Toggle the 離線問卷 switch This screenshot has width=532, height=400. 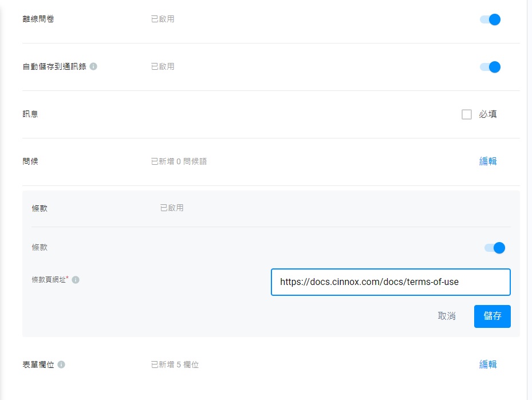490,19
